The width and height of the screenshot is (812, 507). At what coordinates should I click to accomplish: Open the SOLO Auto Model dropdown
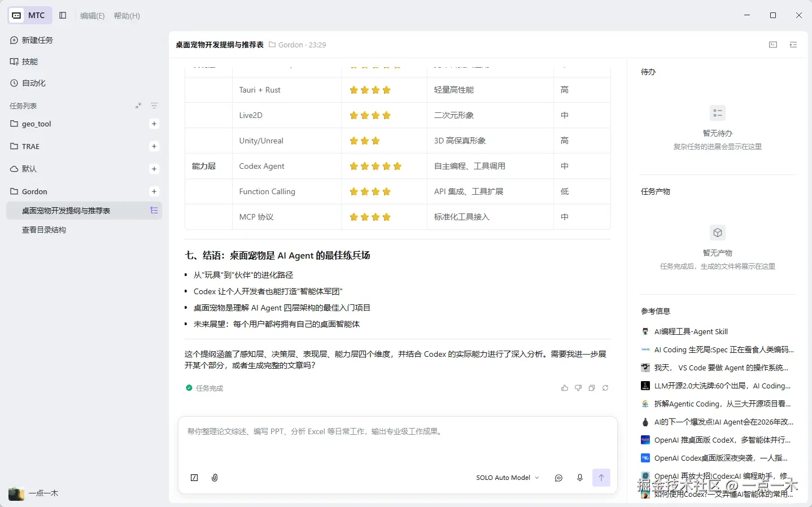point(508,478)
